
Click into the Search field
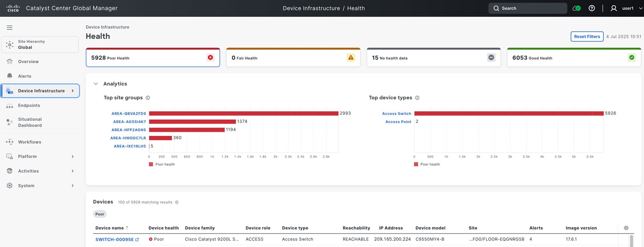click(528, 8)
